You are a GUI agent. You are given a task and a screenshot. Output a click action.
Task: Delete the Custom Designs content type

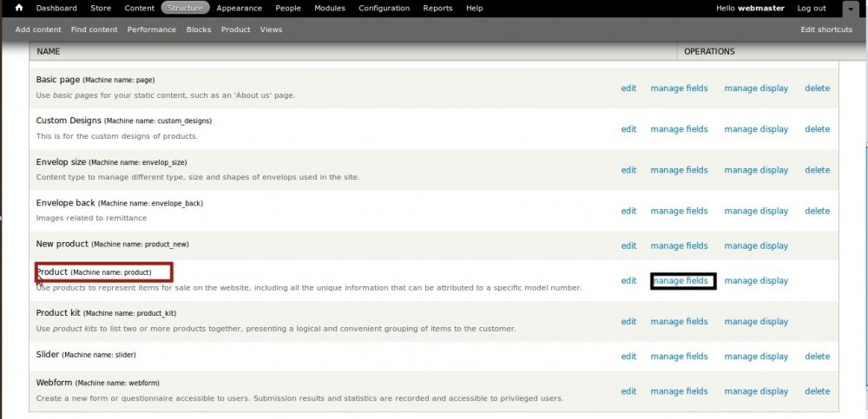tap(817, 129)
